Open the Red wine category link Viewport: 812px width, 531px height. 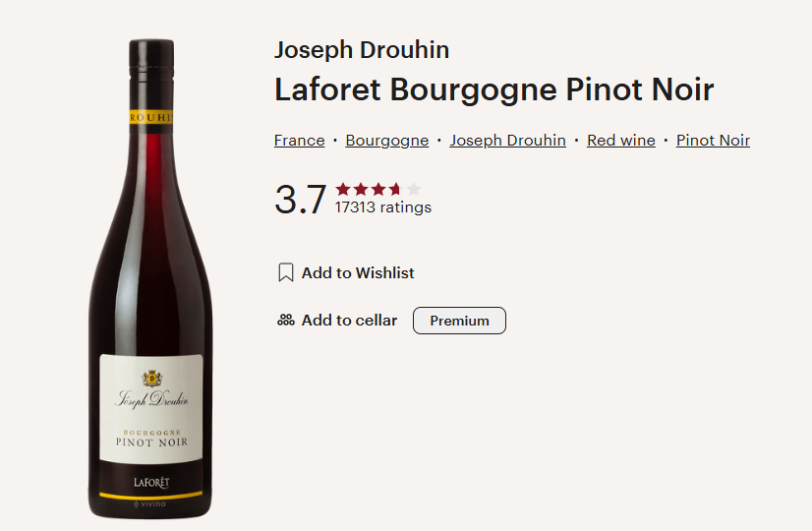pyautogui.click(x=621, y=141)
